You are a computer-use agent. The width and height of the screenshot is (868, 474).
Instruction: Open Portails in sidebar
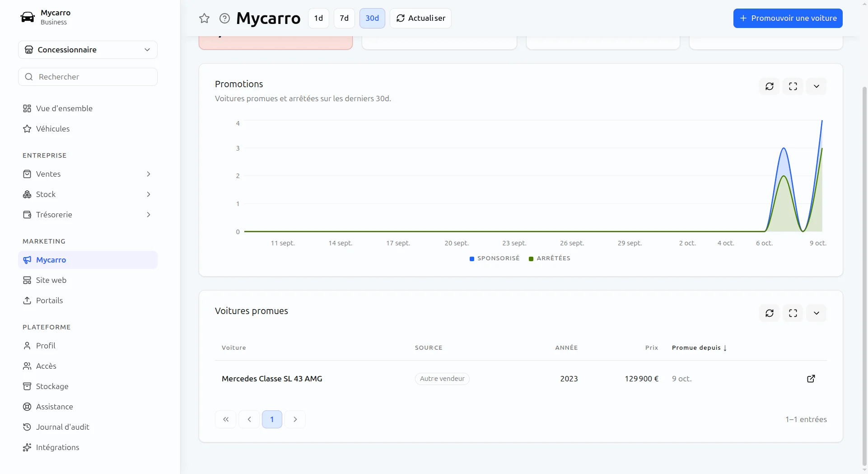point(88,300)
